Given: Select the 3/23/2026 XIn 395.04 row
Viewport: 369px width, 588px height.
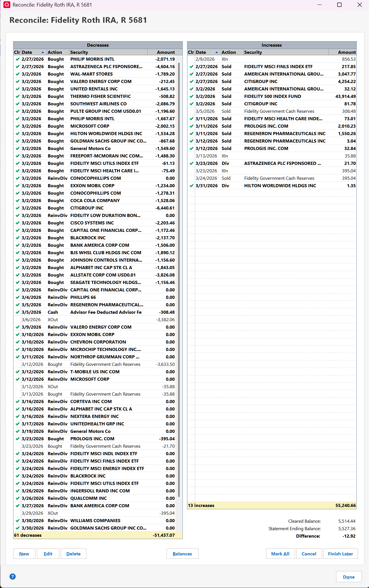Looking at the screenshot, I should click(272, 171).
